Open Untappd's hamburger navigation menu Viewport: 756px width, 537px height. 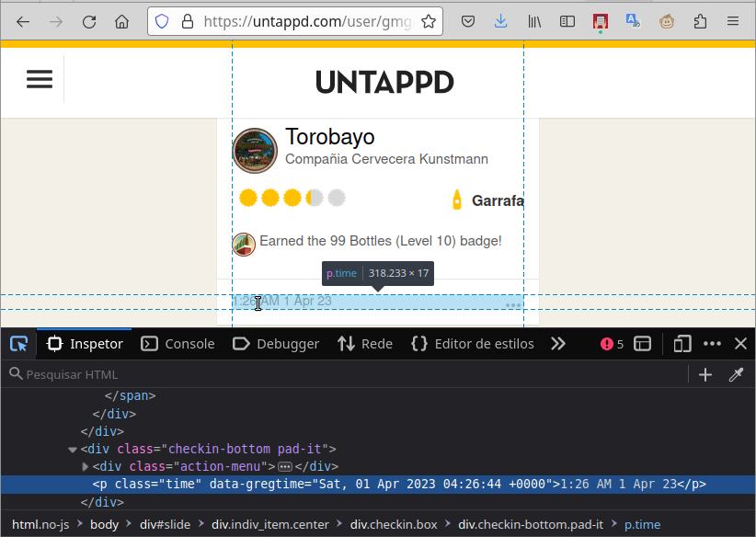tap(39, 78)
